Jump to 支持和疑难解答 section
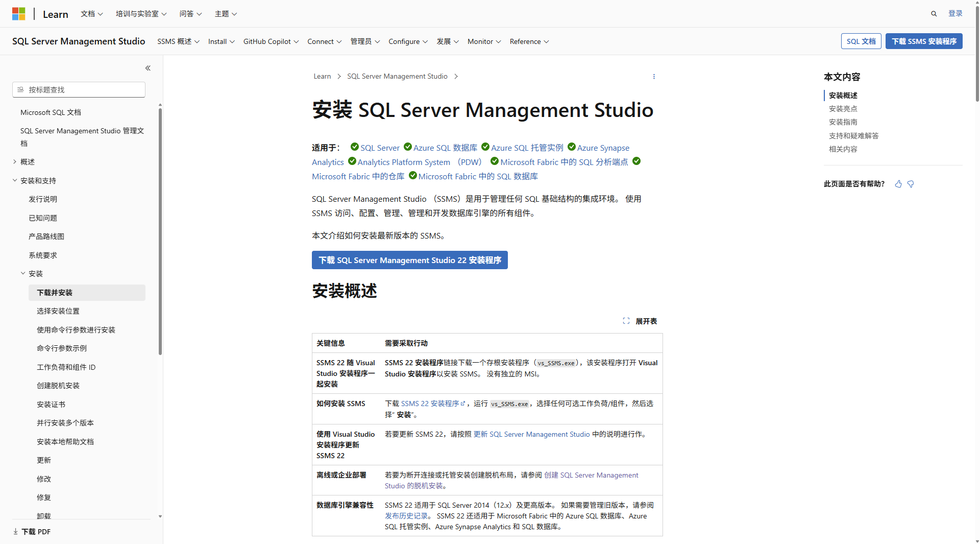Screen dimensions: 980x544 click(854, 136)
